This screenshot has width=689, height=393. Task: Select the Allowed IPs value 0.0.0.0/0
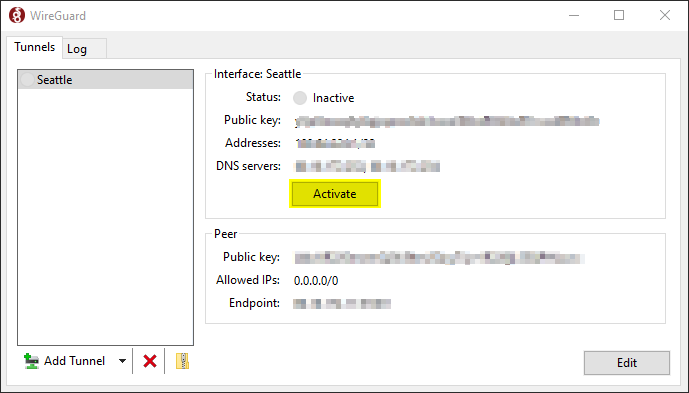pyautogui.click(x=316, y=281)
